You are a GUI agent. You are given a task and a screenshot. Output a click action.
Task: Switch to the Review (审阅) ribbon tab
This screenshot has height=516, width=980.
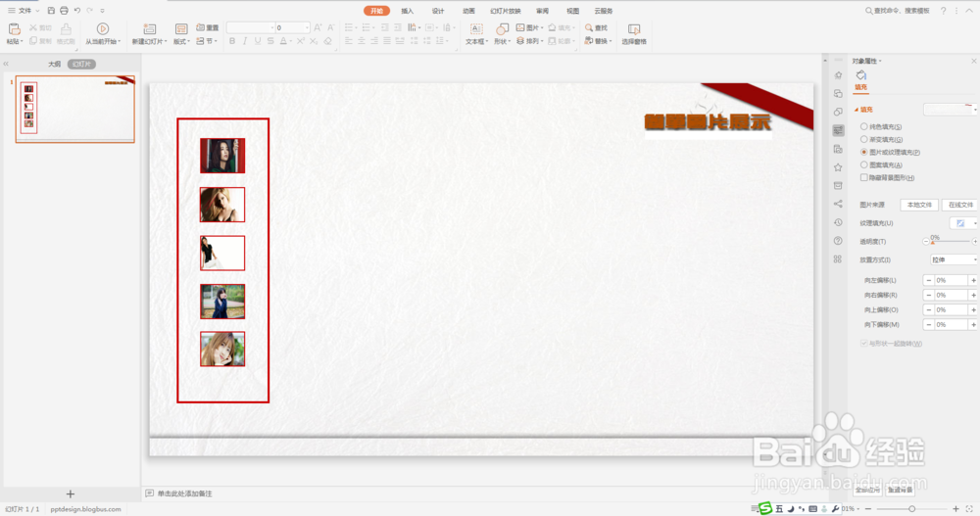coord(542,11)
